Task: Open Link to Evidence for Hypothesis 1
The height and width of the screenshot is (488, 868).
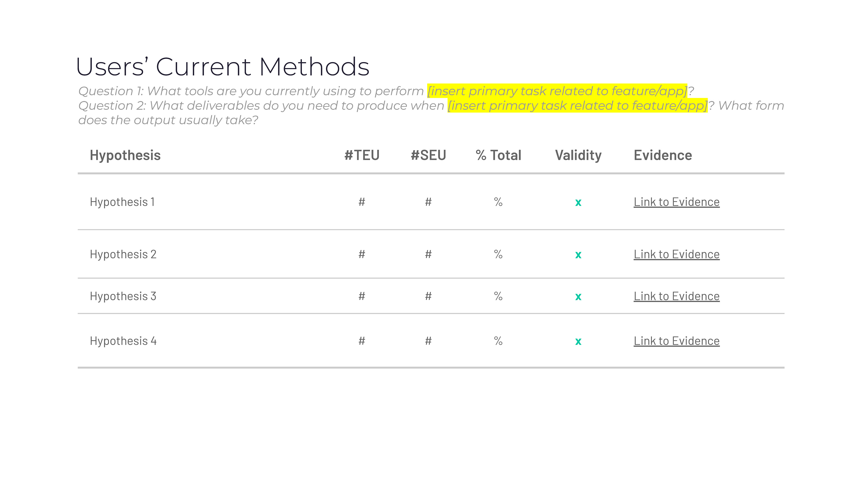Action: [x=676, y=202]
